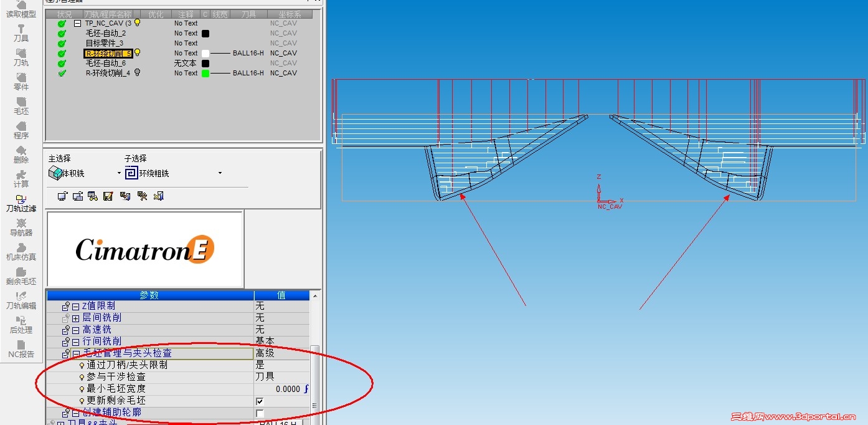Click the 参数 table header
This screenshot has width=868, height=425.
pyautogui.click(x=150, y=295)
